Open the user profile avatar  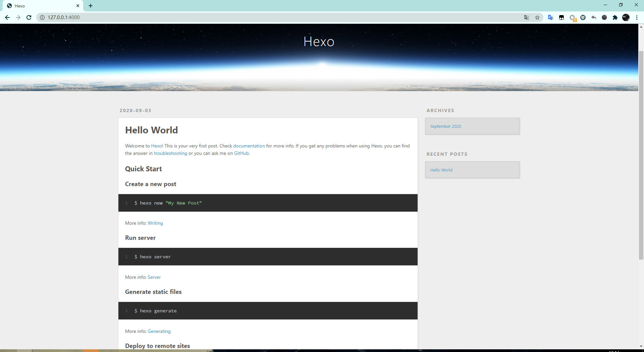pos(626,17)
